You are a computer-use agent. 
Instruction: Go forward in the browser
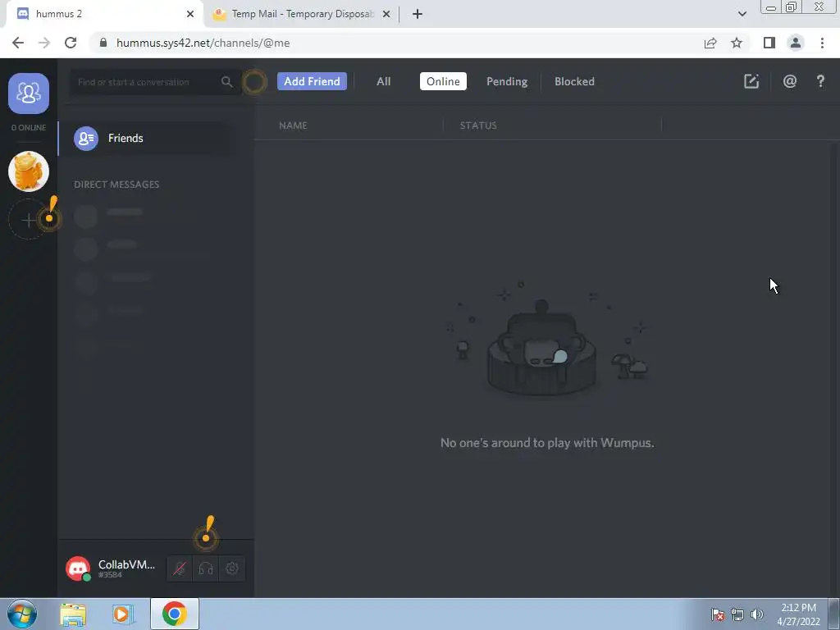click(x=44, y=43)
